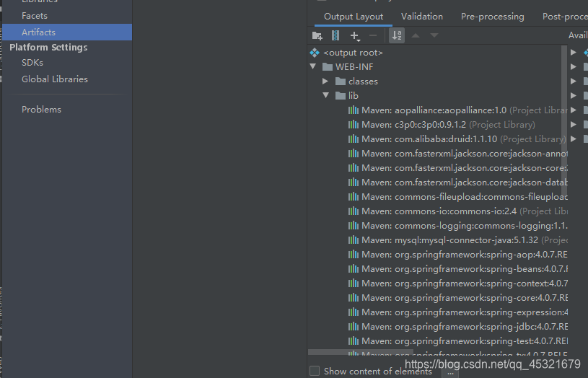Click library icon for jackson-databind row
This screenshot has width=588, height=378.
point(354,183)
